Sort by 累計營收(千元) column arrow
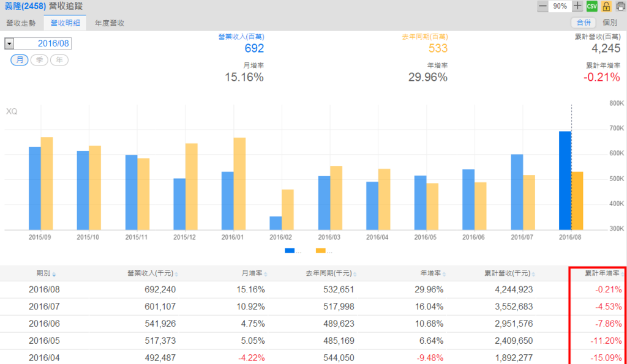 tap(533, 275)
